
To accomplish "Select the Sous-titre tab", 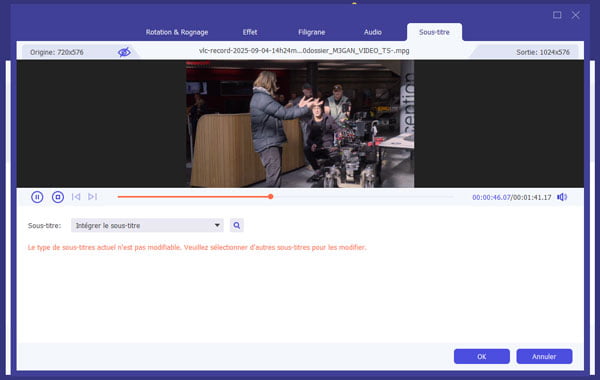I will pyautogui.click(x=434, y=32).
